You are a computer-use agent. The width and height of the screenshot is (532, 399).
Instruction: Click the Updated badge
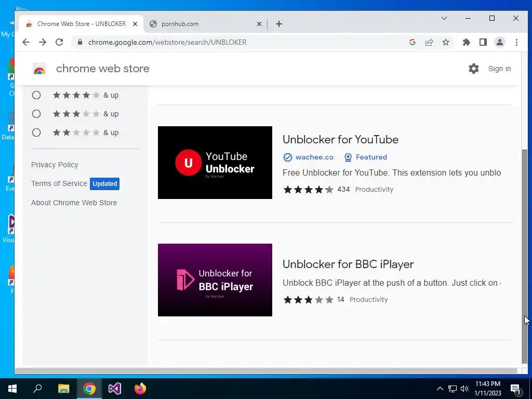[x=104, y=183]
